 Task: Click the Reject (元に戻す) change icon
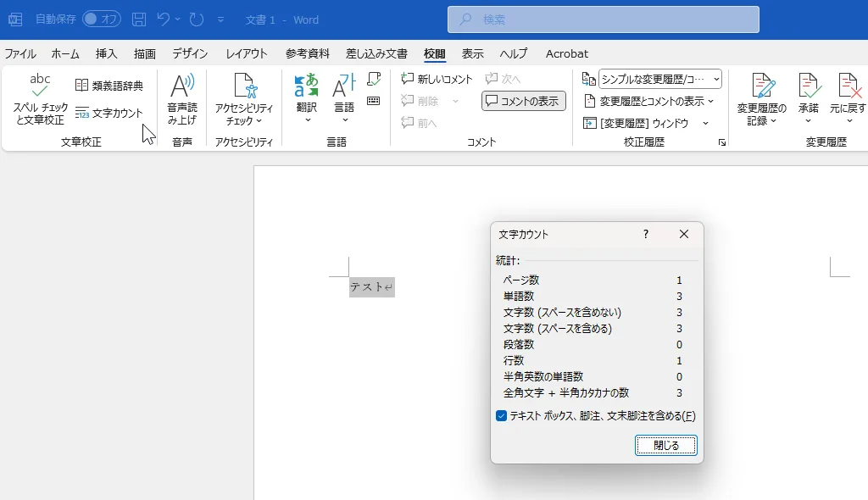848,87
